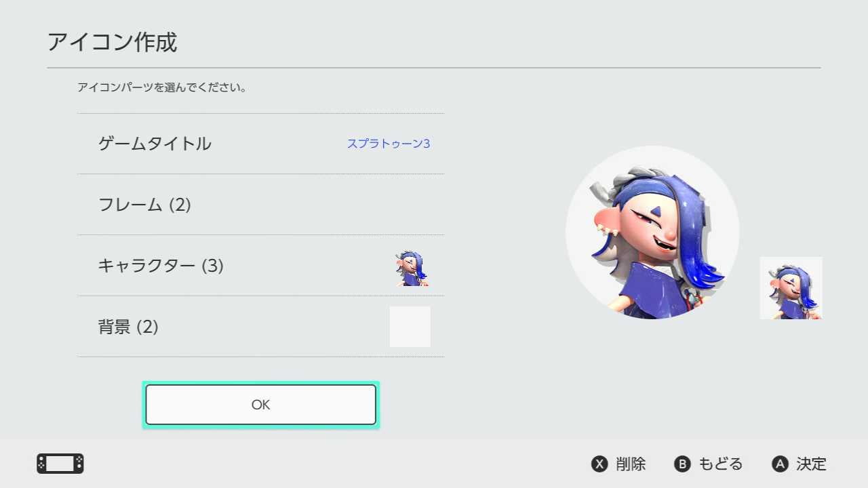Screen dimensions: 868x488
Task: Click the large circular icon preview
Action: (x=652, y=232)
